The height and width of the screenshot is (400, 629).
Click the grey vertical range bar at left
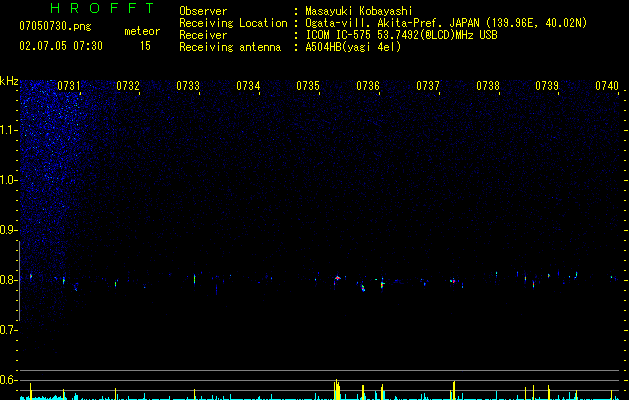point(19,281)
